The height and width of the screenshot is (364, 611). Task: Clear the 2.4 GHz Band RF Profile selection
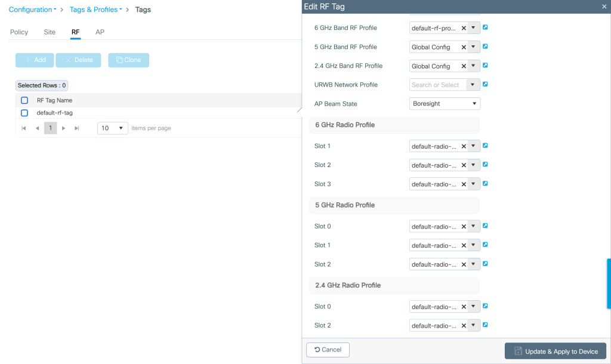464,66
